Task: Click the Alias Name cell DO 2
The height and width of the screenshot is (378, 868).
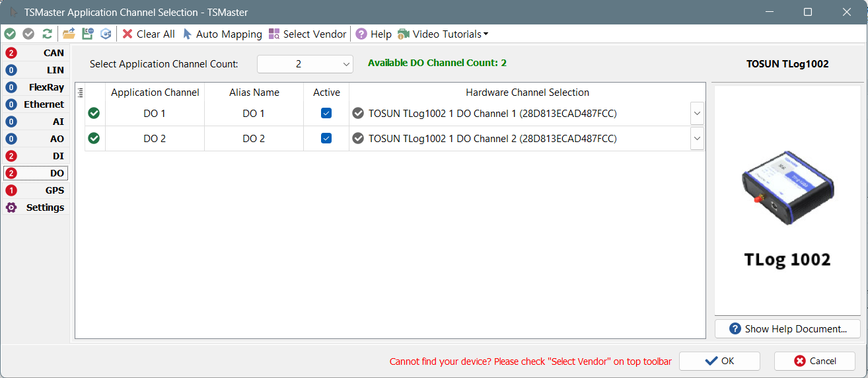Action: click(x=254, y=138)
